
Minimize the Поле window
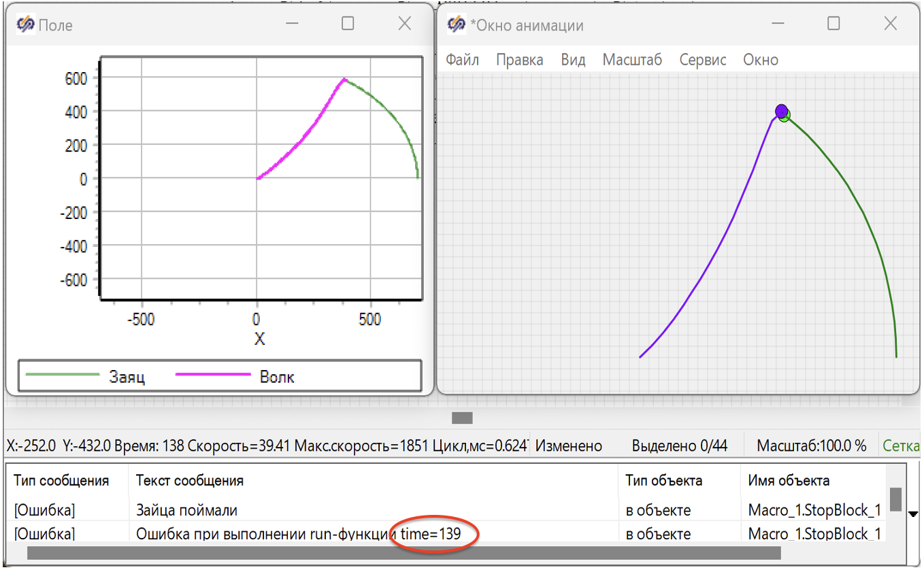point(293,24)
